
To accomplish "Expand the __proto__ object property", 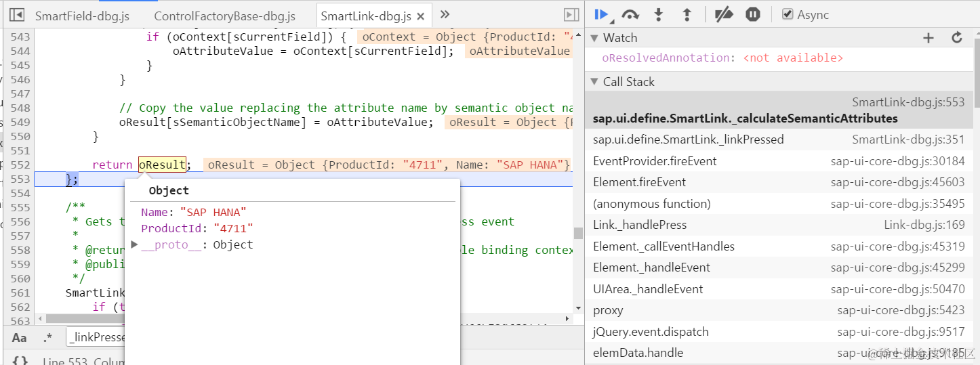I will point(134,244).
